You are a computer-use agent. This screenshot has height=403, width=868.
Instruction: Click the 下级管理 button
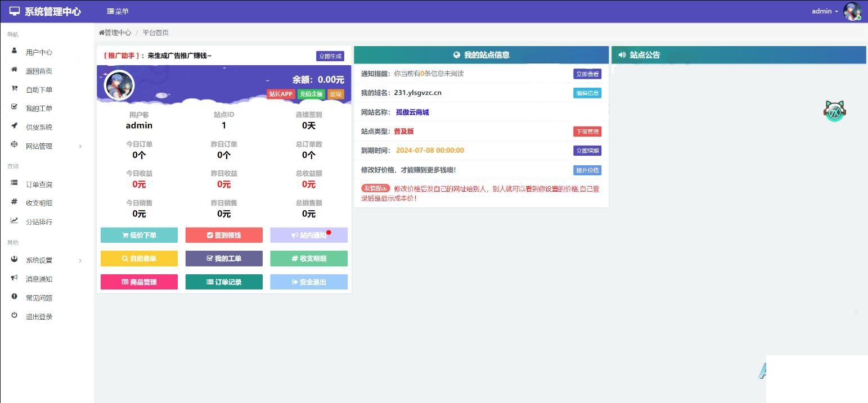[x=587, y=132]
